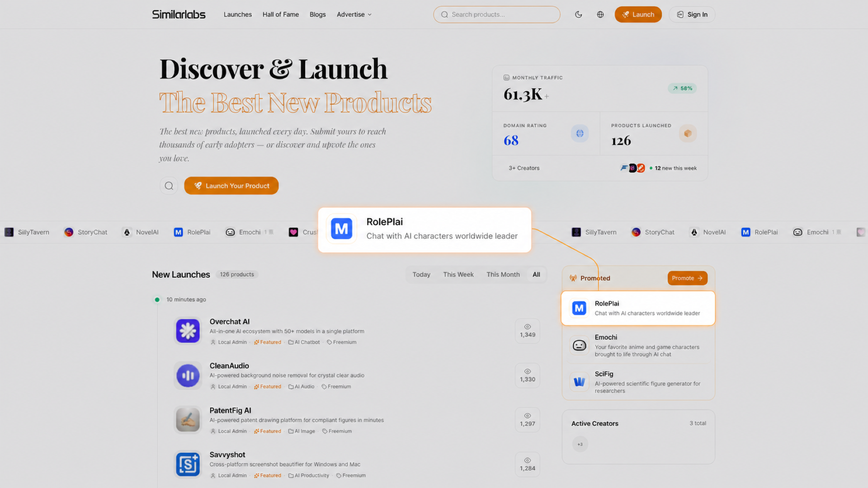Click the 3+ Creators label
Image resolution: width=868 pixels, height=488 pixels.
[x=524, y=168]
